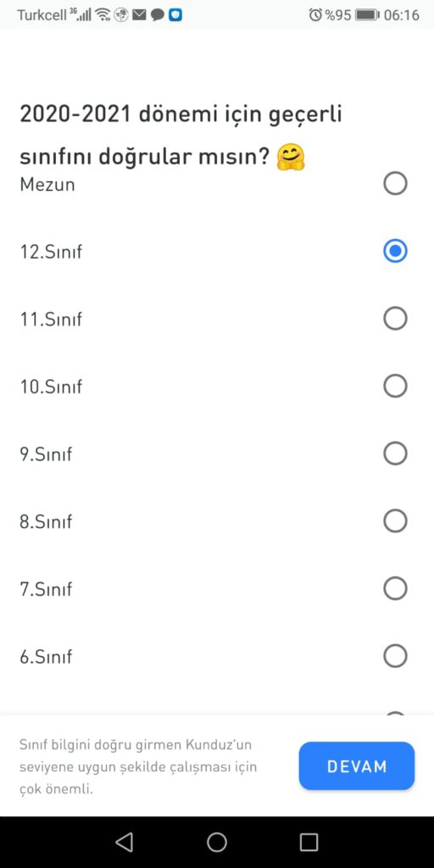Choose the 12.Sınıf radio option
Viewport: 434px width, 868px height.
point(395,251)
